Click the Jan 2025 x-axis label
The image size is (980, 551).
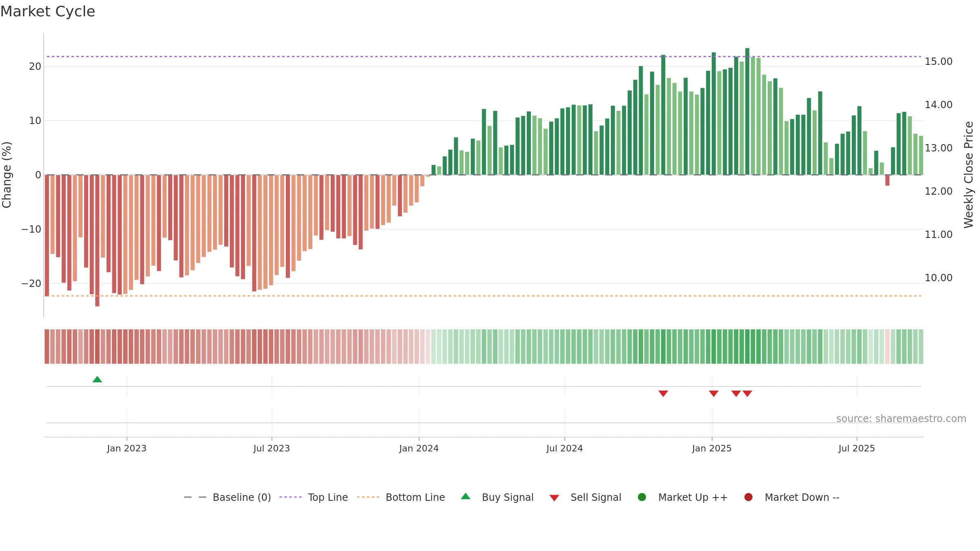coord(712,448)
